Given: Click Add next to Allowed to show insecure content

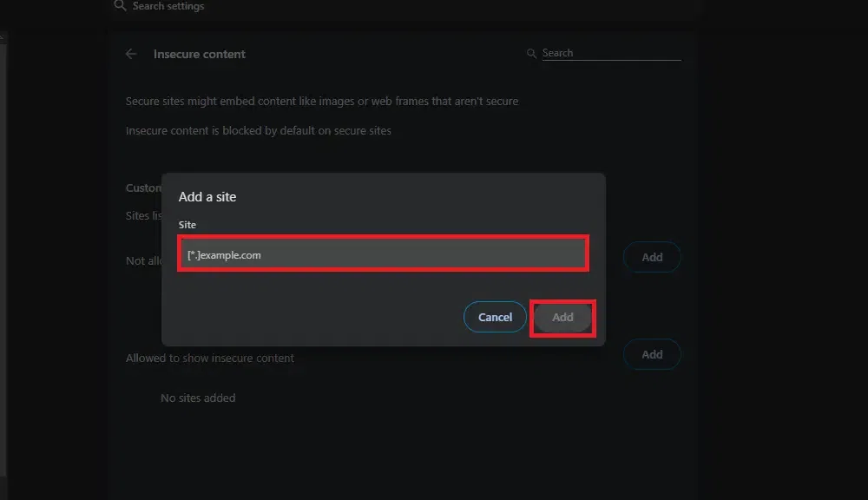Looking at the screenshot, I should (652, 354).
